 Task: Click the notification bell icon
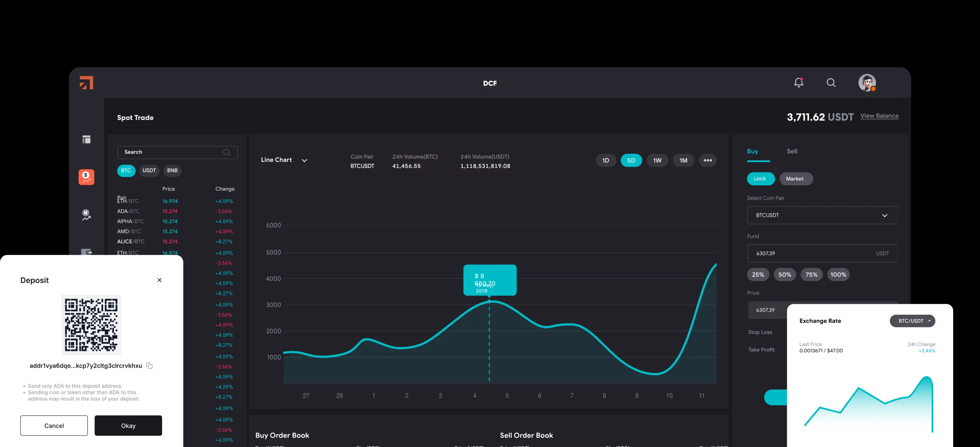click(799, 83)
